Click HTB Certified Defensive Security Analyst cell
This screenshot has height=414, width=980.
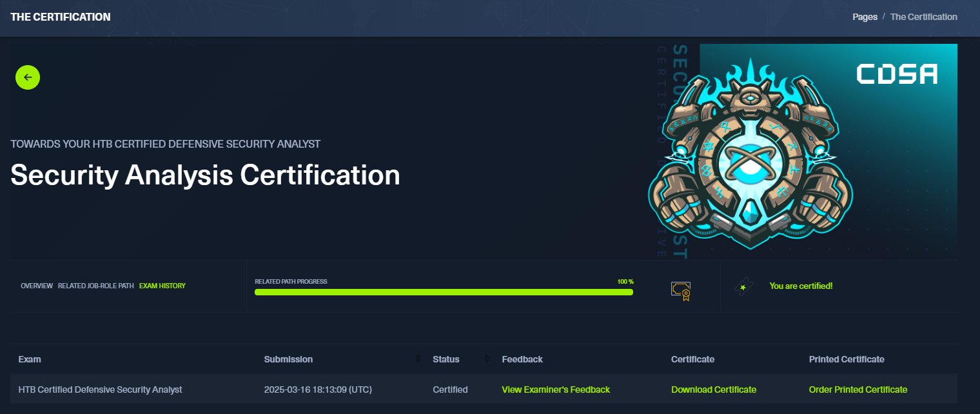point(101,389)
